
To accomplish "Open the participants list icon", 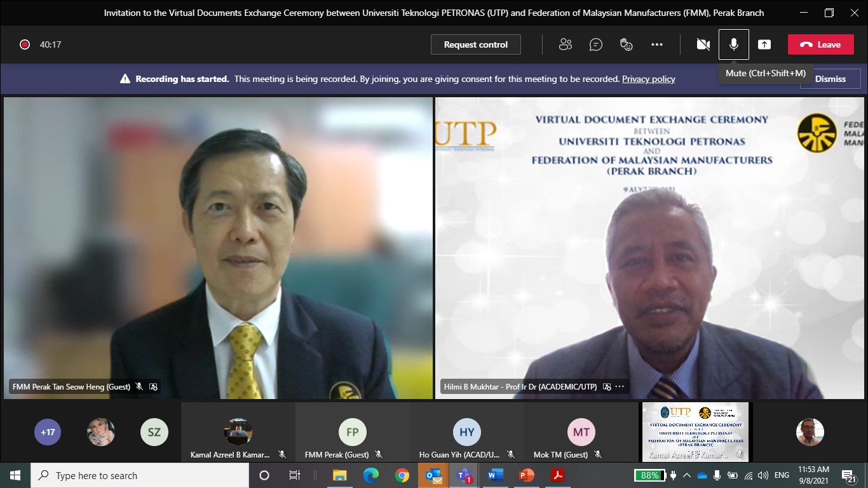I will tap(565, 44).
